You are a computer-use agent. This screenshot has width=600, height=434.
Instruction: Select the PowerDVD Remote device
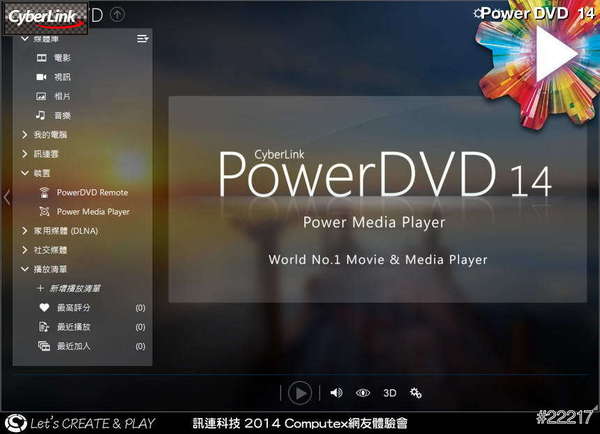pos(91,192)
